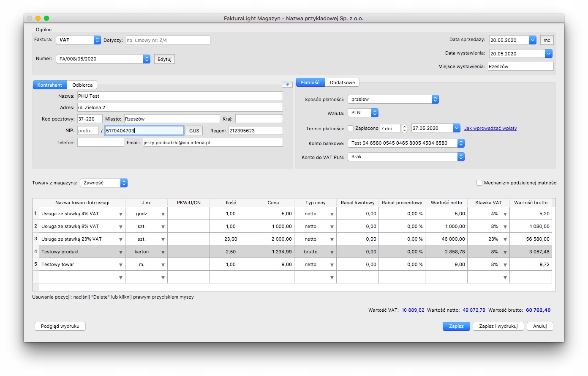Open the Jak wprowadzać wpłaty link
Screen dimensions: 588x376
(x=490, y=128)
